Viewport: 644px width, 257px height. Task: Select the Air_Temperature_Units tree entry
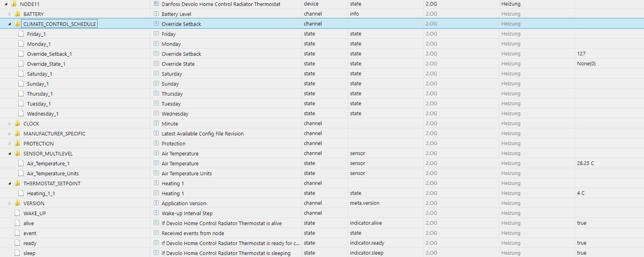pos(53,173)
